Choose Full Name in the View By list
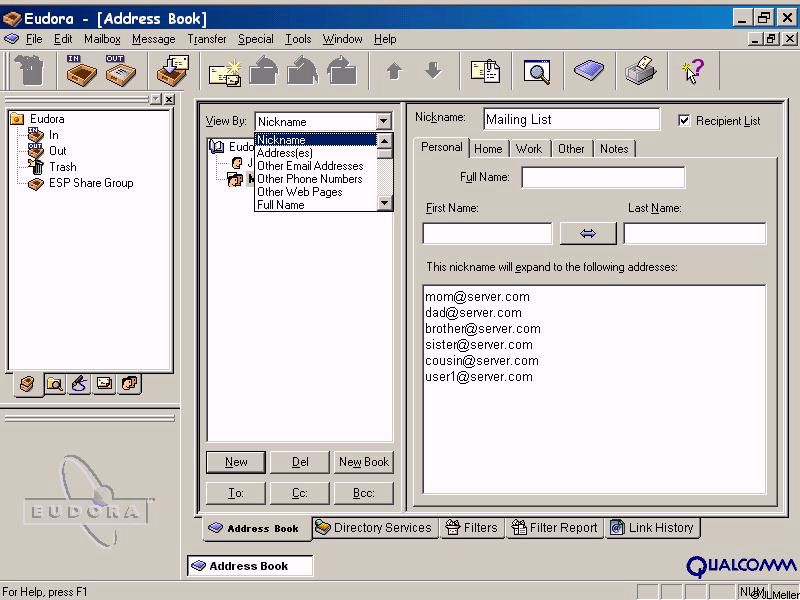The width and height of the screenshot is (800, 600). [316, 205]
